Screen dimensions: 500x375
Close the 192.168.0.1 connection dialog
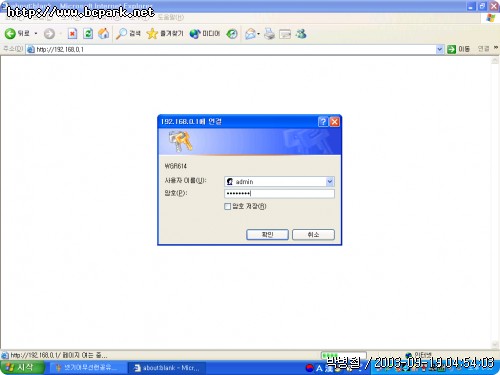[x=335, y=122]
